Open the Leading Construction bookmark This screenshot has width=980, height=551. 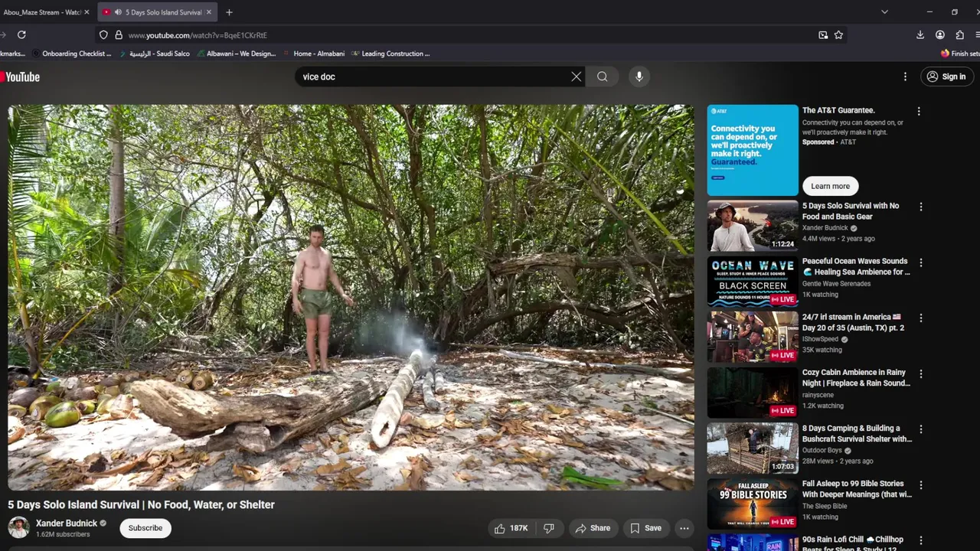[390, 54]
